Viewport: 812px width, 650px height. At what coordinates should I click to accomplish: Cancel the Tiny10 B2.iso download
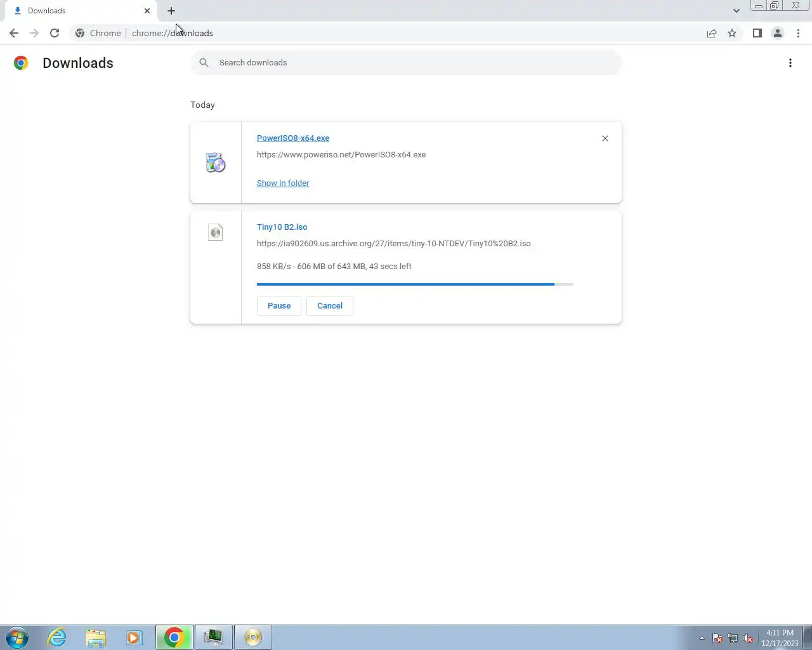point(330,306)
